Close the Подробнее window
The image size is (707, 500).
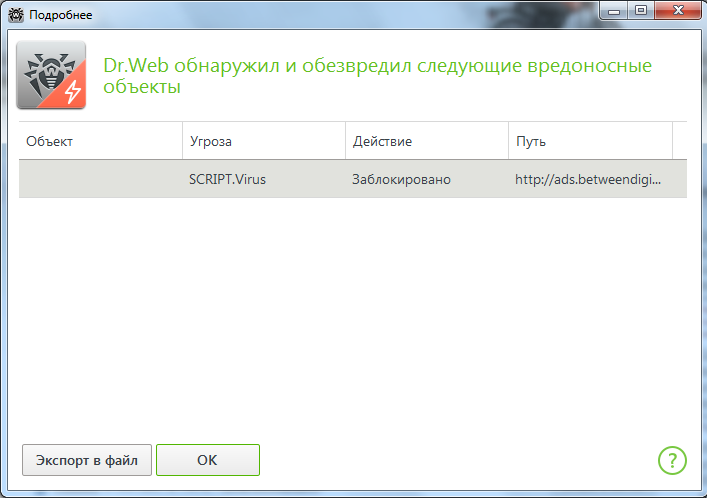[678, 11]
